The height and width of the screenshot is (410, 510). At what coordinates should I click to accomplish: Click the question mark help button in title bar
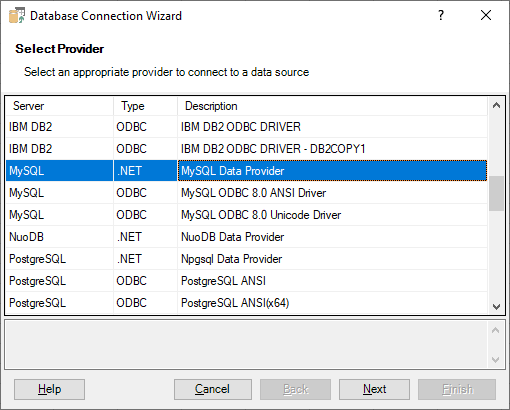[441, 15]
